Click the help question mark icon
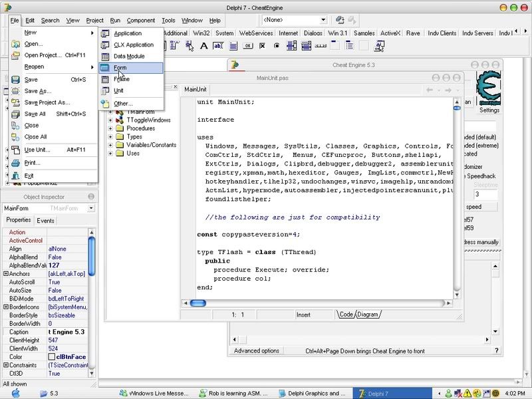The height and width of the screenshot is (399, 532). pos(496,350)
